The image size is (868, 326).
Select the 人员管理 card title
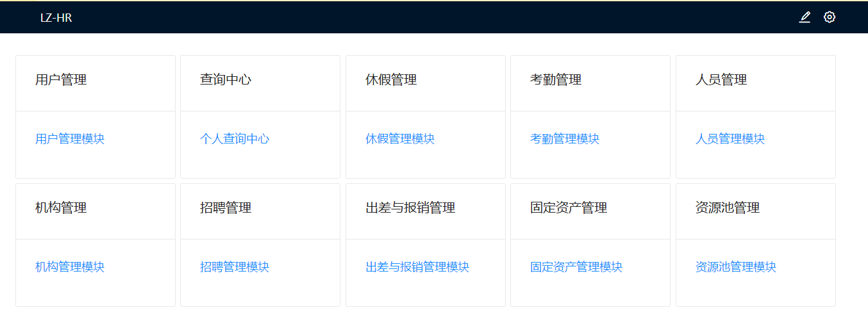721,80
